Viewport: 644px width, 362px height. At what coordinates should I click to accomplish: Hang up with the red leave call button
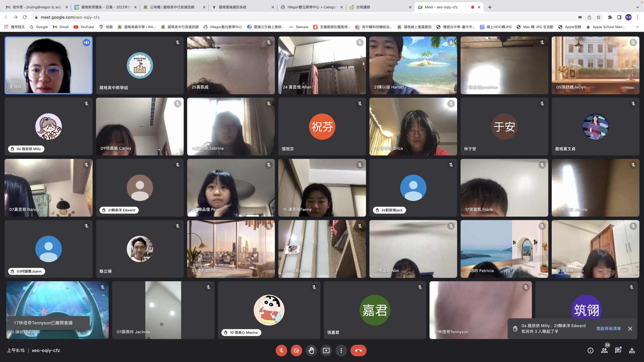358,350
